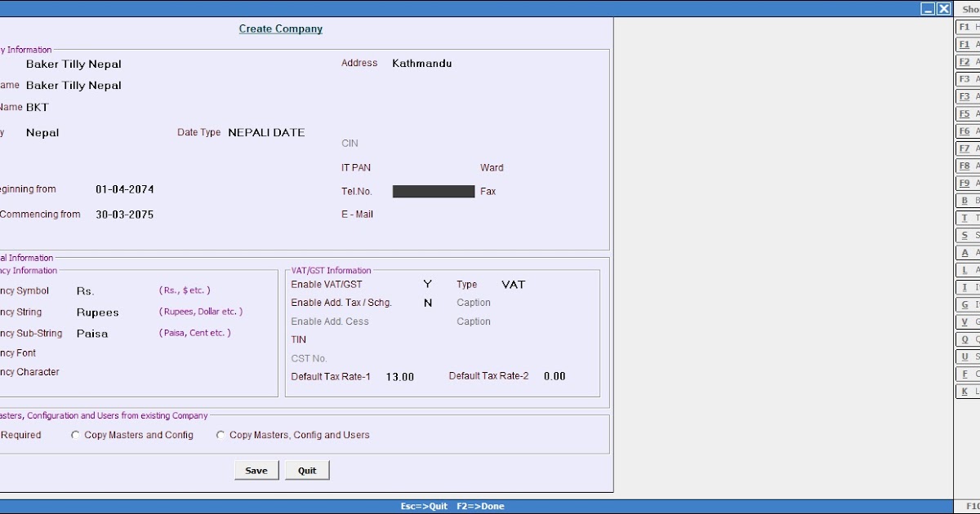Click the I hotkey sidebar button
The width and height of the screenshot is (980, 514).
[968, 287]
